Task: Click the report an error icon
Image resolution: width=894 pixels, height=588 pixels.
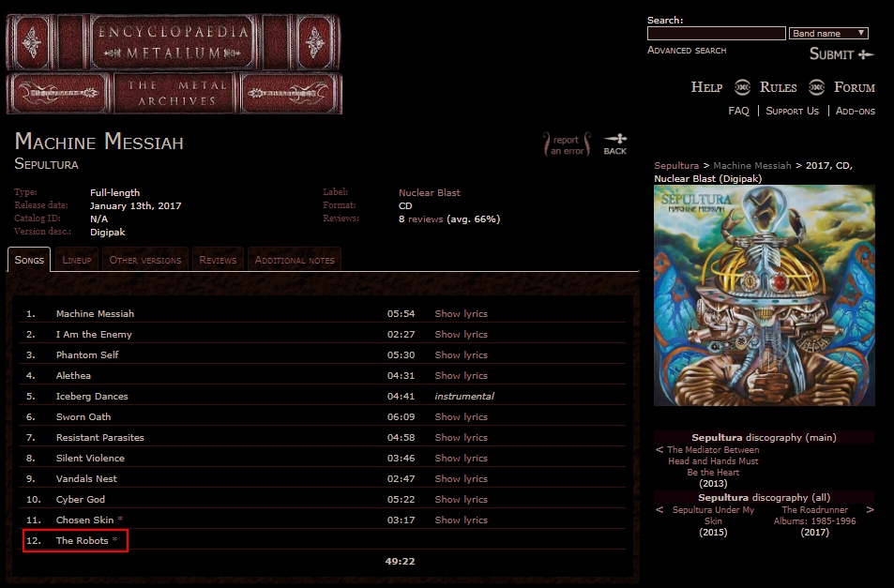Action: coord(567,144)
